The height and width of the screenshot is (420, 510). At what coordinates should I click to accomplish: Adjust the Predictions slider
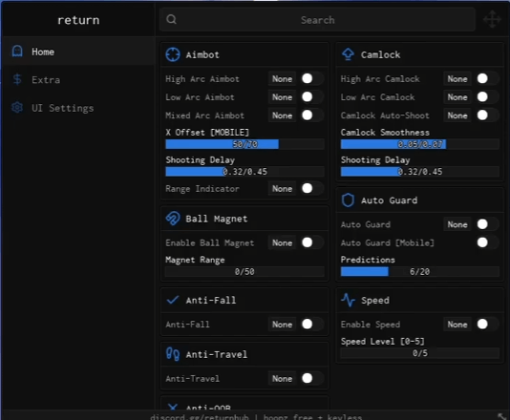420,271
